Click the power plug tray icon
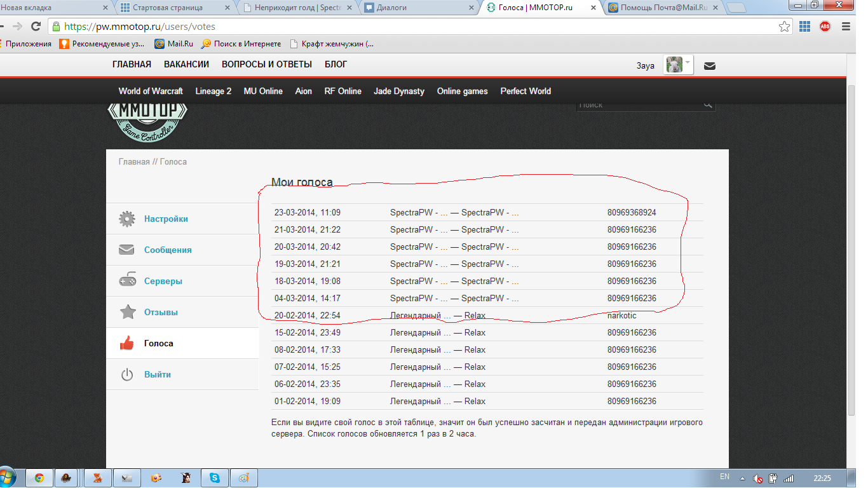Screen dimensions: 868x488 pyautogui.click(x=773, y=478)
